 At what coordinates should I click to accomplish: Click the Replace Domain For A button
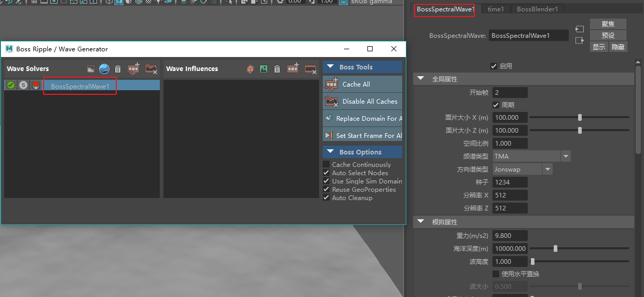click(362, 118)
